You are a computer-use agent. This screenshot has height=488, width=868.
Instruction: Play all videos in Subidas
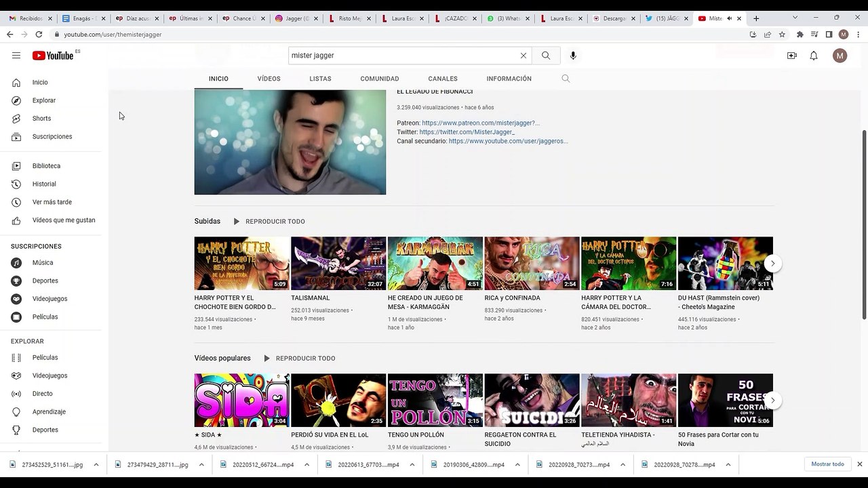point(269,222)
